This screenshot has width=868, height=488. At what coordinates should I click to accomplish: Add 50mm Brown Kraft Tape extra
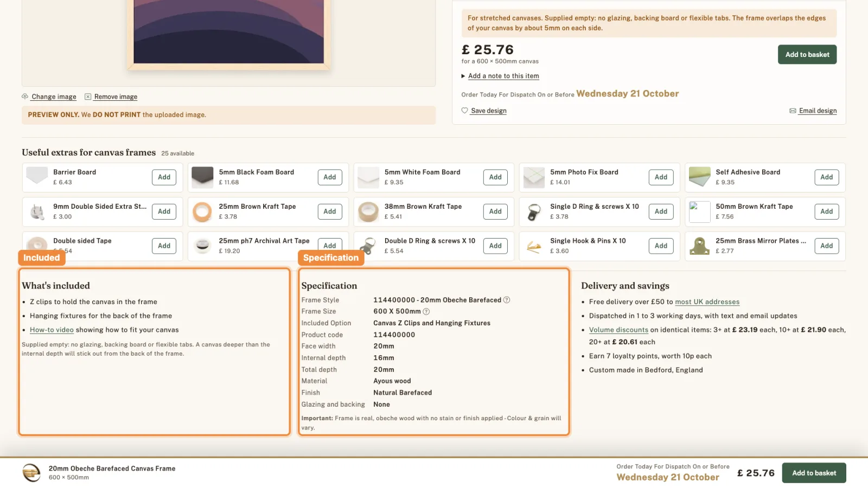pyautogui.click(x=826, y=211)
